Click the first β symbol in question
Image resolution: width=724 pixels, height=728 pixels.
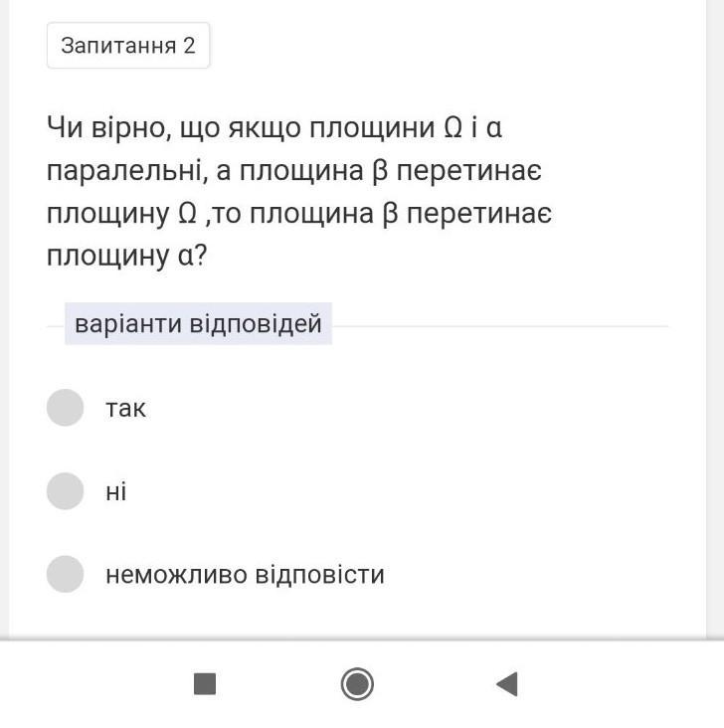[378, 172]
